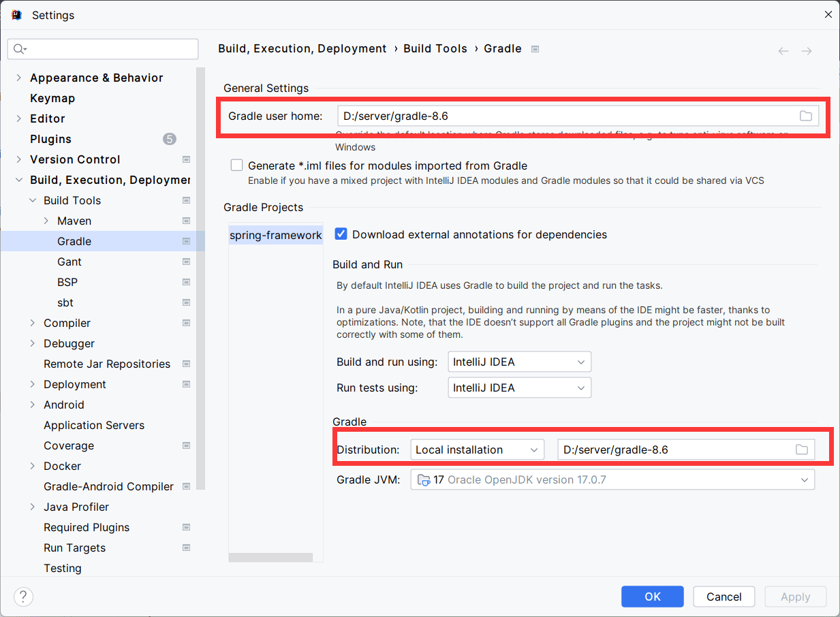Click project-level icon beside Remote Jar Repositories
This screenshot has width=840, height=617.
[187, 364]
